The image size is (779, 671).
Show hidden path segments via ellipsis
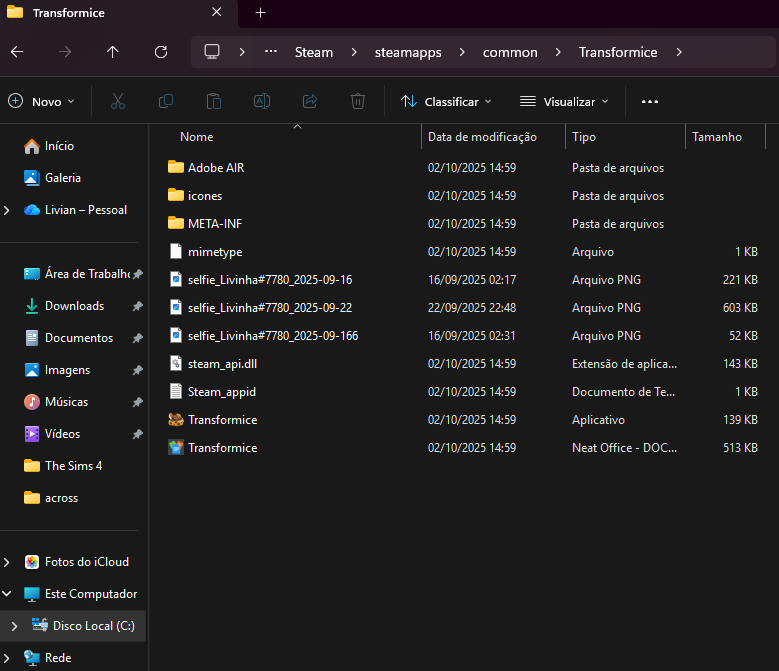tap(271, 52)
